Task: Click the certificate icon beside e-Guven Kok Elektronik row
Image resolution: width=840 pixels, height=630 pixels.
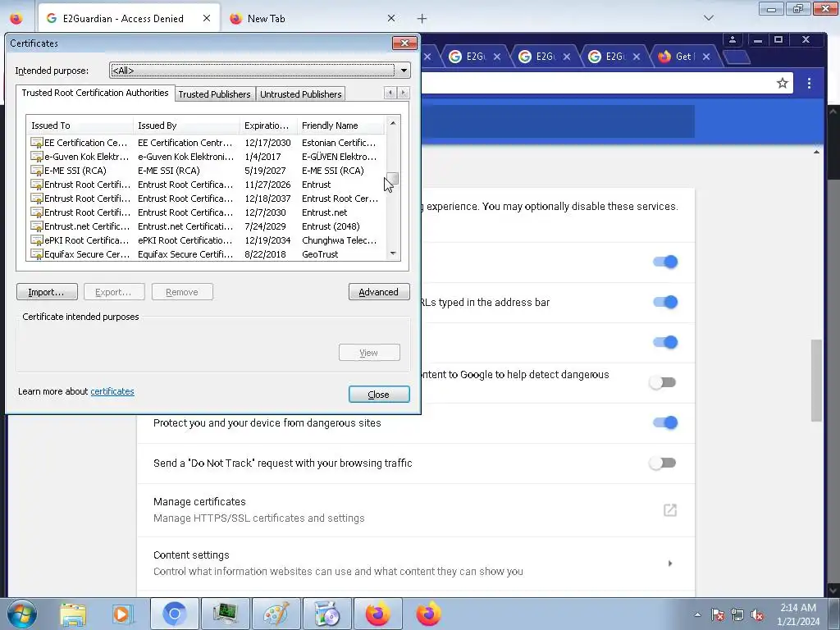Action: click(x=36, y=157)
